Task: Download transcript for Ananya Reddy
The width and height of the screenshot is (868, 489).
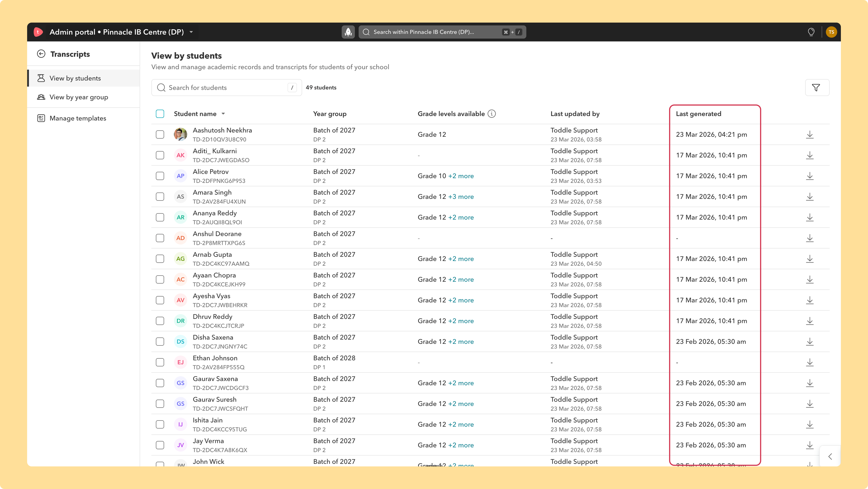Action: click(x=810, y=217)
